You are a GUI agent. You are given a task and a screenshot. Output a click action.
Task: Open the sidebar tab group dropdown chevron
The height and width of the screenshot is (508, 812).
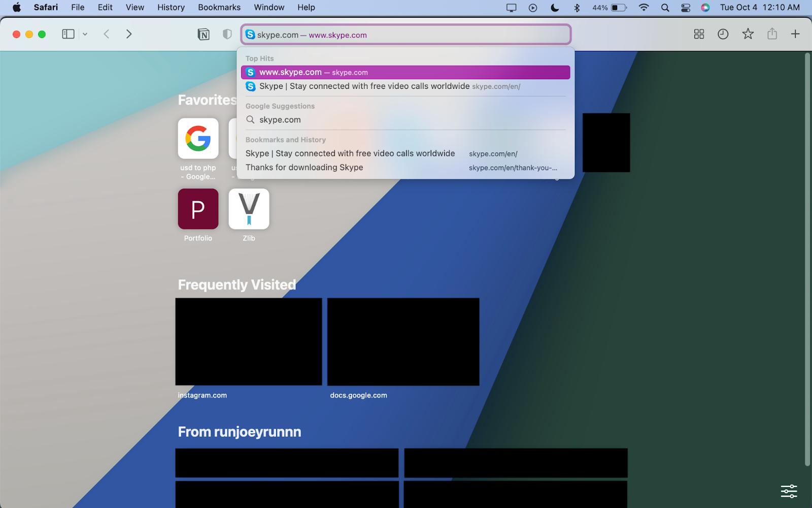(85, 34)
